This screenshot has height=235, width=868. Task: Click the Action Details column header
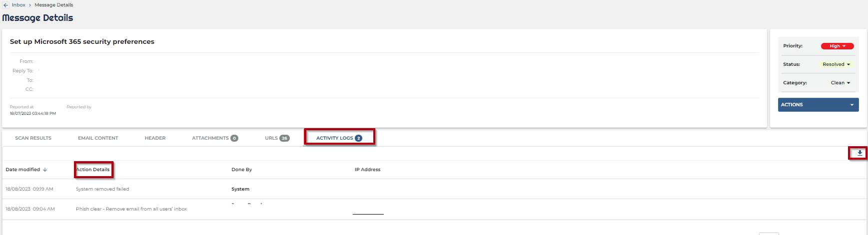93,170
